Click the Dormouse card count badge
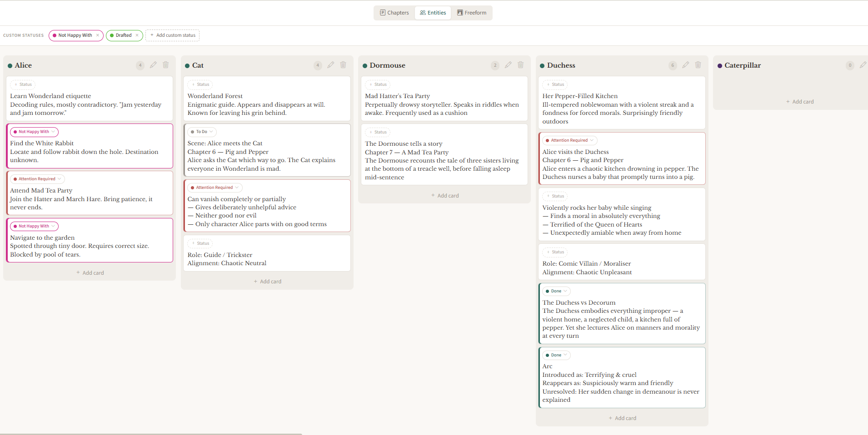 495,65
